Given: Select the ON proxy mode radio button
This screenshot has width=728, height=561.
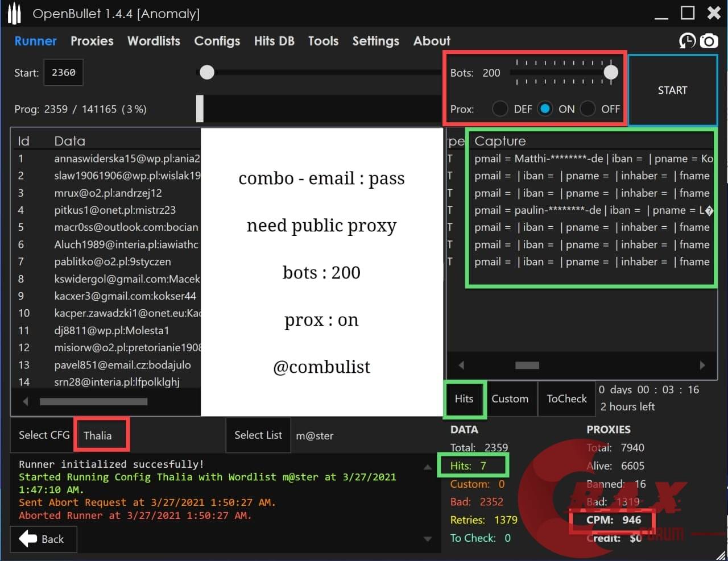Looking at the screenshot, I should (x=545, y=109).
